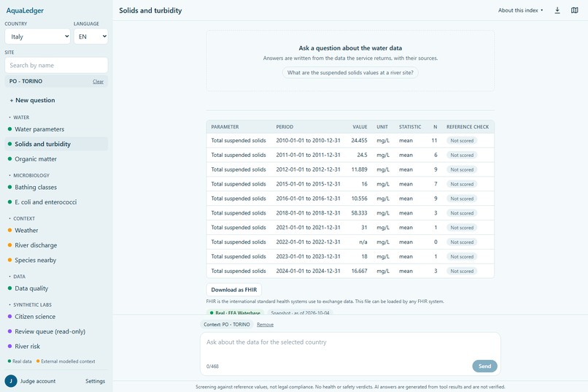The height and width of the screenshot is (392, 588).
Task: Click the PO - TORINO selected site label
Action: click(26, 81)
